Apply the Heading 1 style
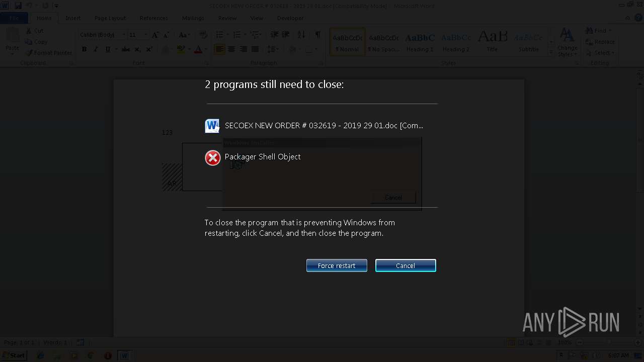The width and height of the screenshot is (644, 362). (420, 41)
